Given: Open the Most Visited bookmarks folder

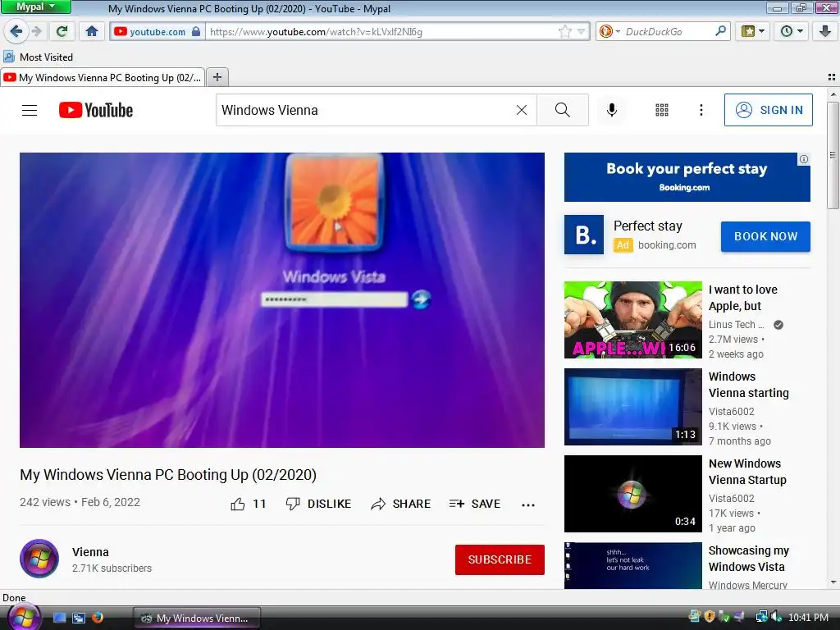Looking at the screenshot, I should click(38, 57).
